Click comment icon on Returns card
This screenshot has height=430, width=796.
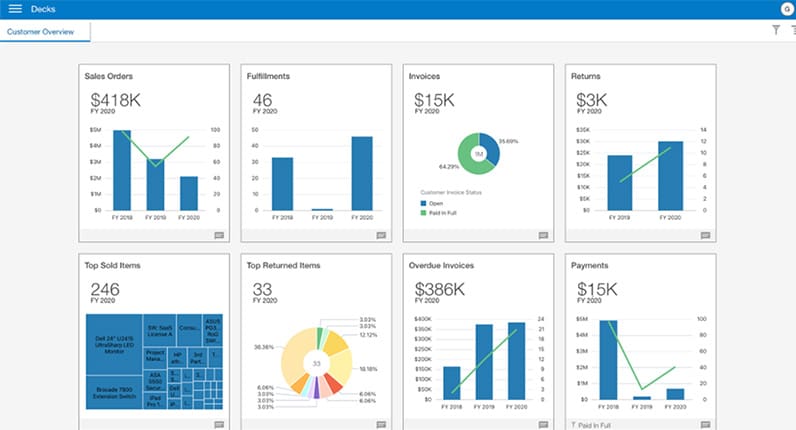tap(705, 235)
